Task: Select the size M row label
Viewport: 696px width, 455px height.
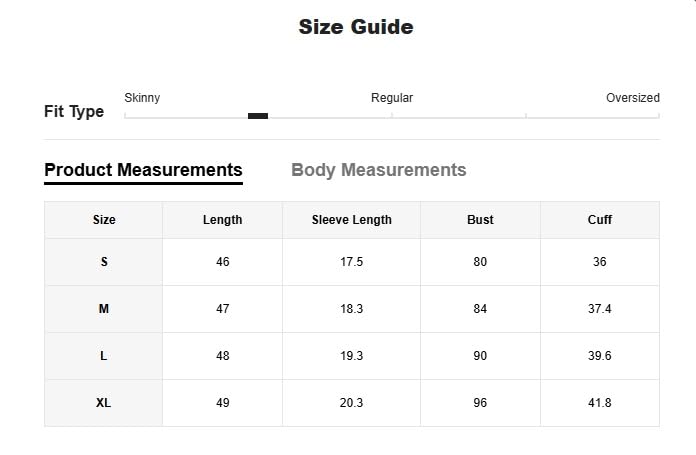Action: 104,309
